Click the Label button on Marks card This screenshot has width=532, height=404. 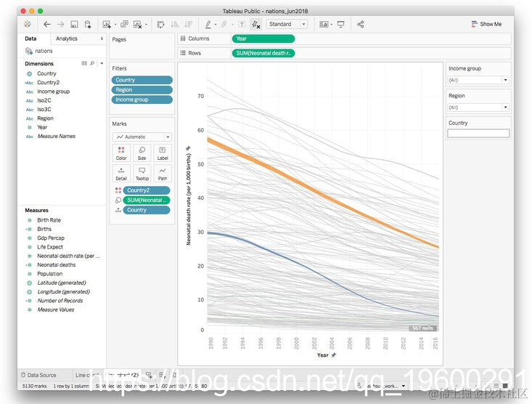163,153
